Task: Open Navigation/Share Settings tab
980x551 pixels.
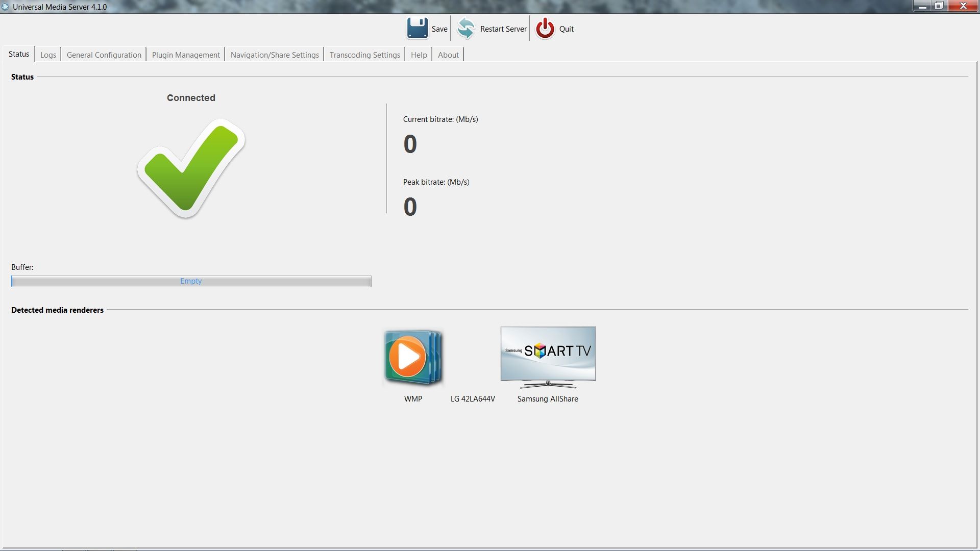Action: pos(275,55)
